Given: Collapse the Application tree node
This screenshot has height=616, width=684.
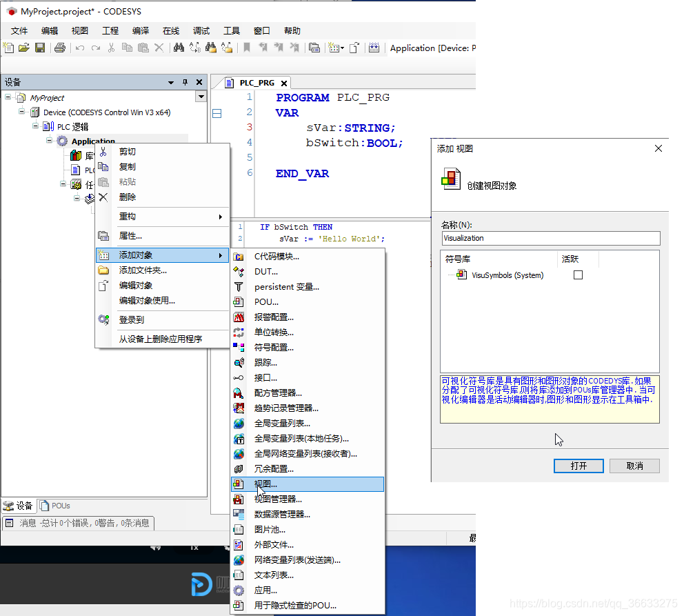Looking at the screenshot, I should pos(49,141).
